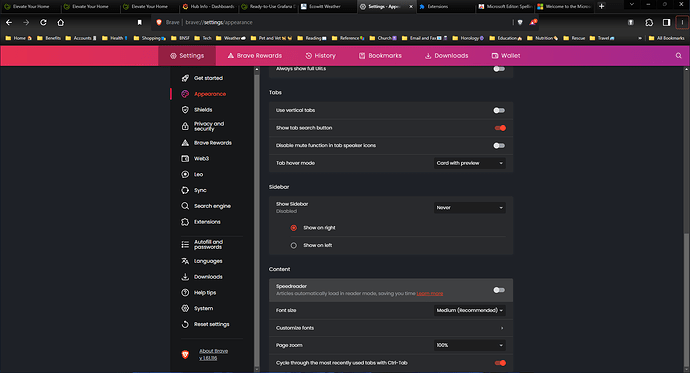The height and width of the screenshot is (373, 690).
Task: Expand Customize fonts settings row
Action: pyautogui.click(x=391, y=328)
